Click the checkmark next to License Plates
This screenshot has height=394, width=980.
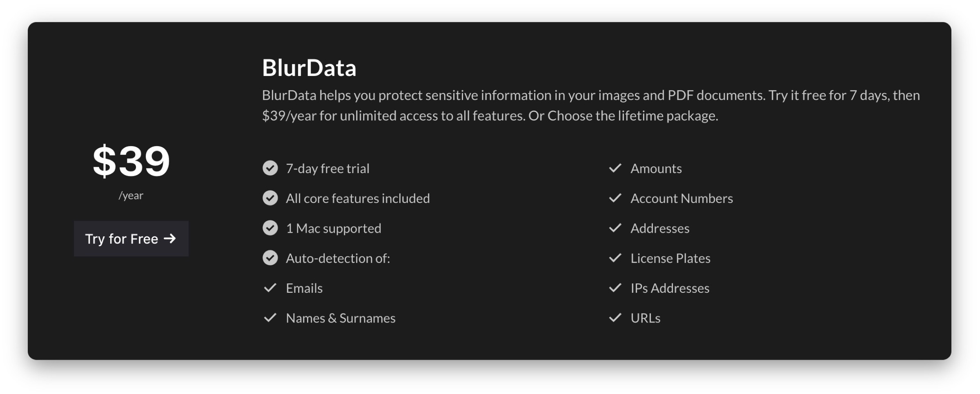pyautogui.click(x=615, y=258)
